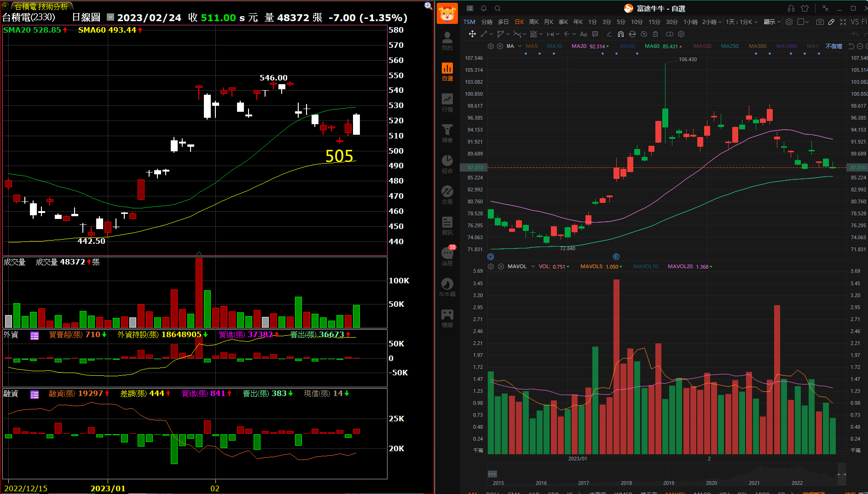Screen dimensions: 868x494
Task: Open MA indicator settings gear
Action: [x=491, y=46]
